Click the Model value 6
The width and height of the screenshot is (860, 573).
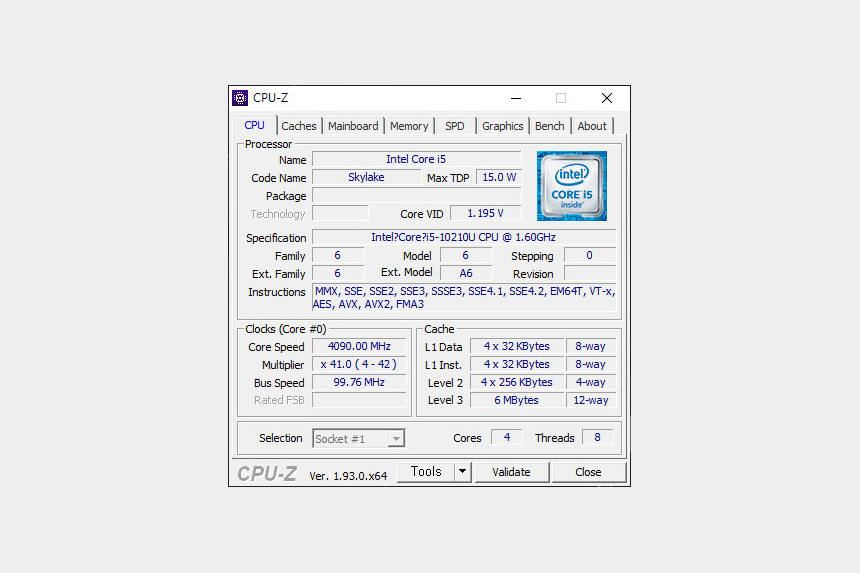click(x=466, y=255)
